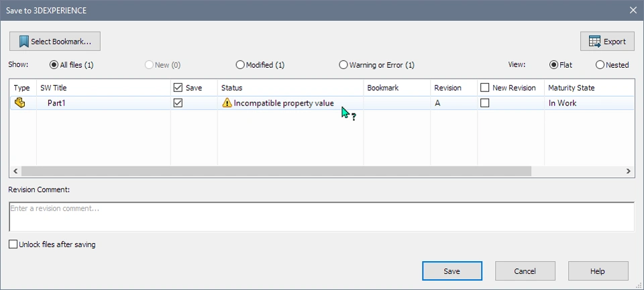Click the Select Bookmark button
The height and width of the screenshot is (290, 644).
55,42
